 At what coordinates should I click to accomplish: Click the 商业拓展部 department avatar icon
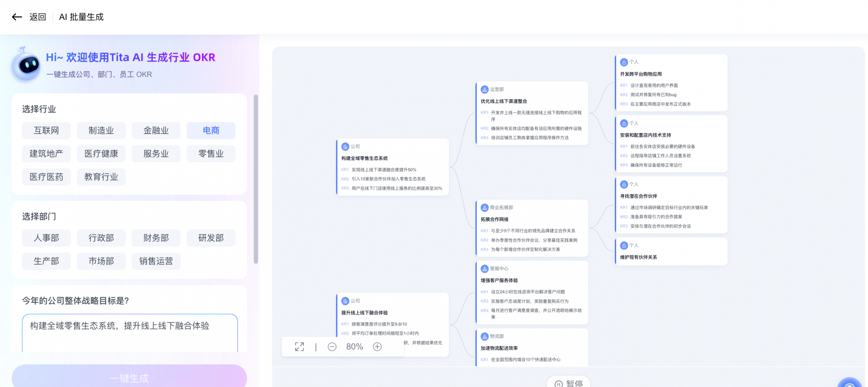(485, 208)
